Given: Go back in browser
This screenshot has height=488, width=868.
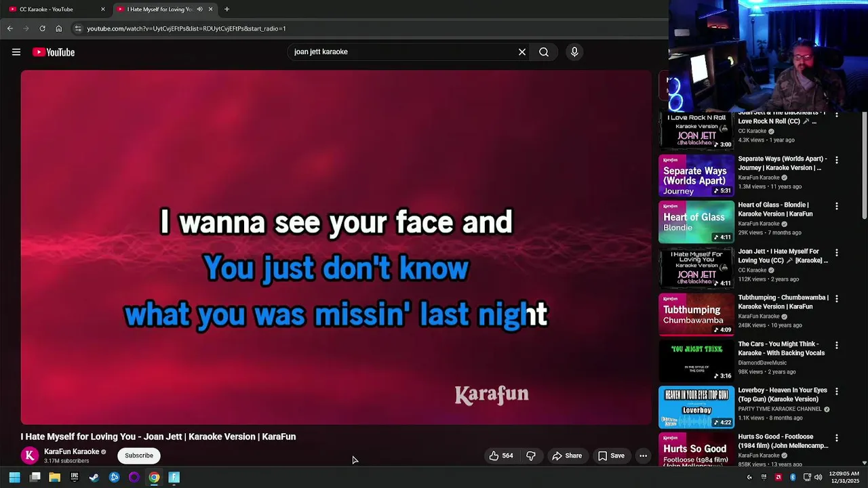Looking at the screenshot, I should tap(9, 28).
